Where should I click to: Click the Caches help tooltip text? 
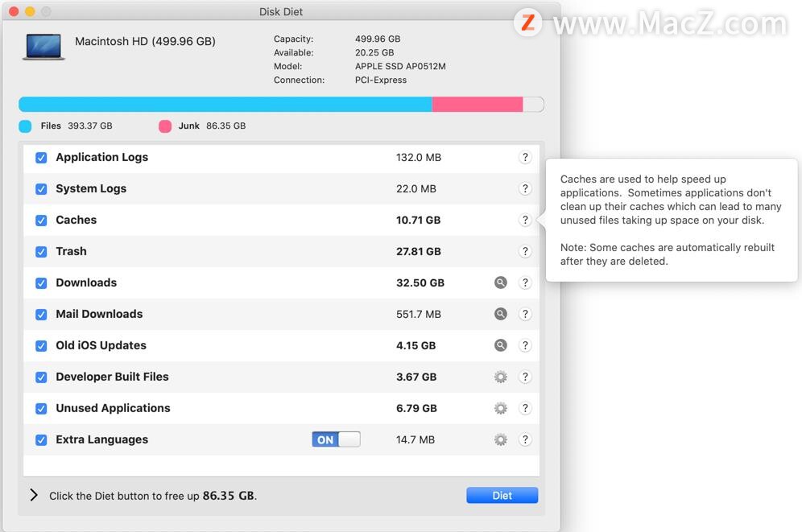[x=671, y=221]
